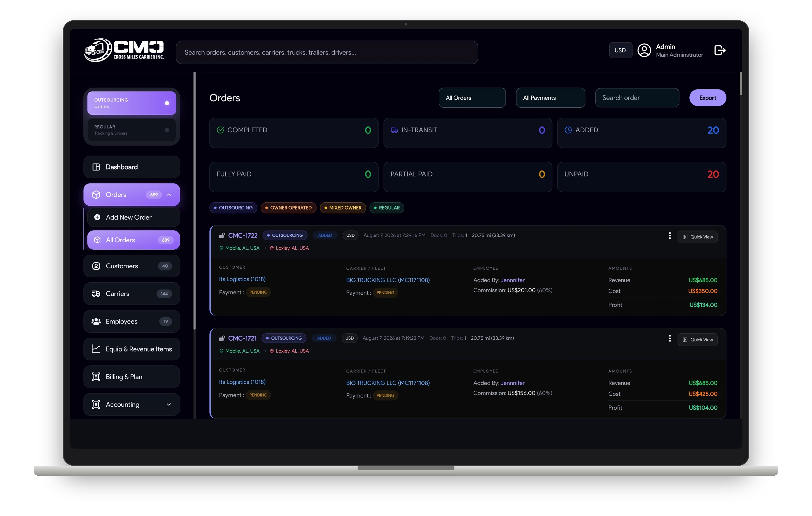Open the USD currency selector

click(x=620, y=50)
